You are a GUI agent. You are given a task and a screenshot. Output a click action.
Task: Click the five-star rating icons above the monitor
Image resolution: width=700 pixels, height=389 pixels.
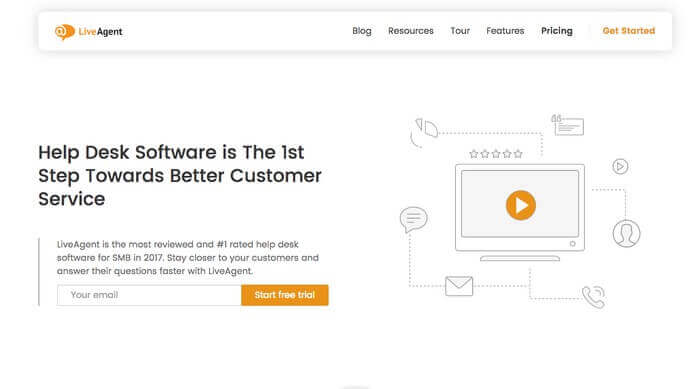coord(496,154)
